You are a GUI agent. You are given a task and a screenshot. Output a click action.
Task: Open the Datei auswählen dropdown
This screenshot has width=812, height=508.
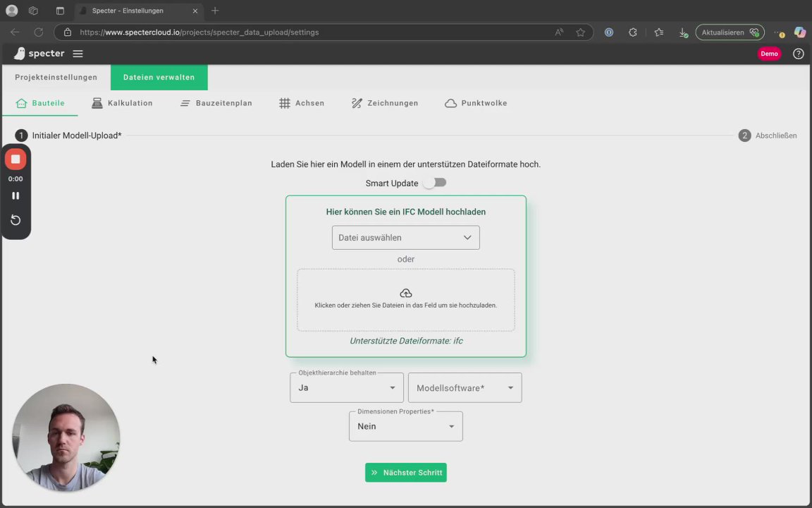(x=405, y=237)
